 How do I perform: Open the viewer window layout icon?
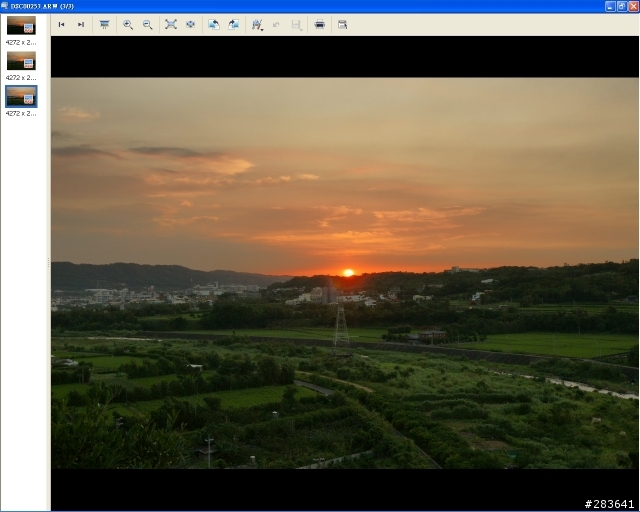(x=342, y=24)
